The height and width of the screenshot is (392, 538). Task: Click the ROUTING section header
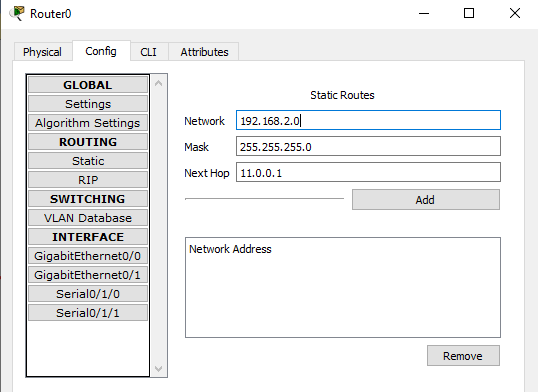88,142
